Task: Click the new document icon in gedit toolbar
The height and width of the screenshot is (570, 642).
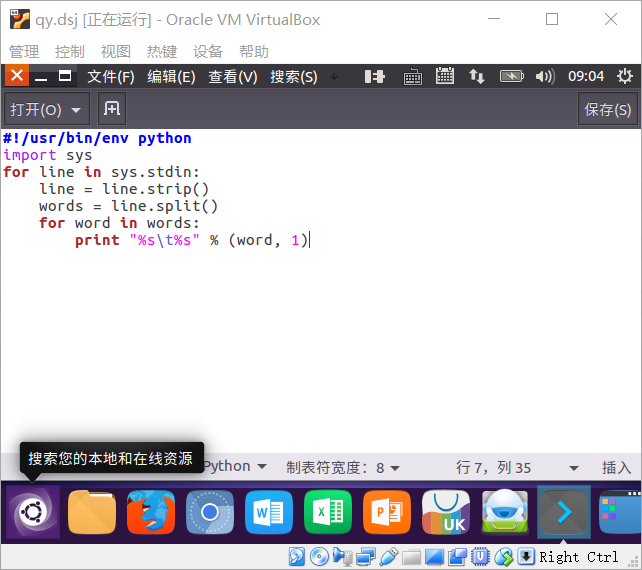Action: [x=112, y=109]
